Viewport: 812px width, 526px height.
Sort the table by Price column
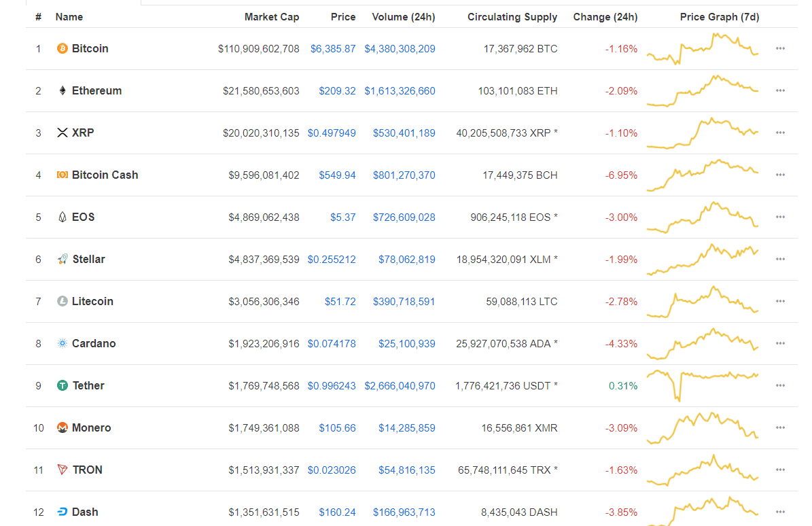pos(343,17)
